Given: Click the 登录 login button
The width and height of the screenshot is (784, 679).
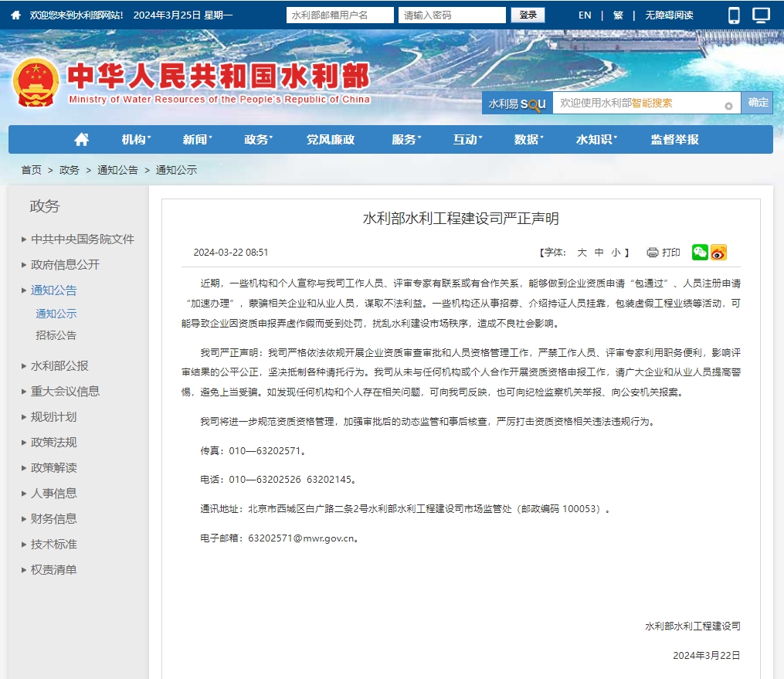Looking at the screenshot, I should tap(528, 15).
